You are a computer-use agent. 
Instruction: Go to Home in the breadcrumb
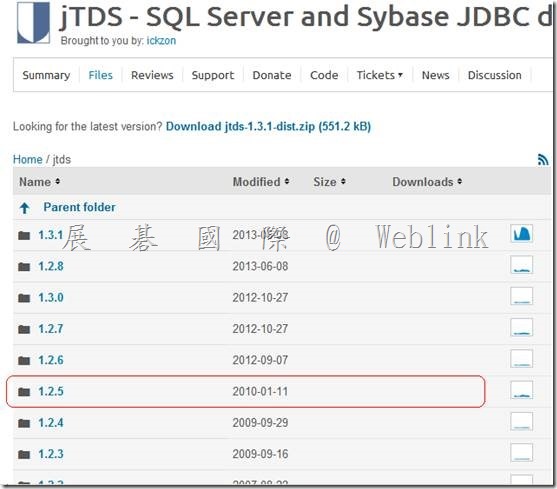point(27,159)
